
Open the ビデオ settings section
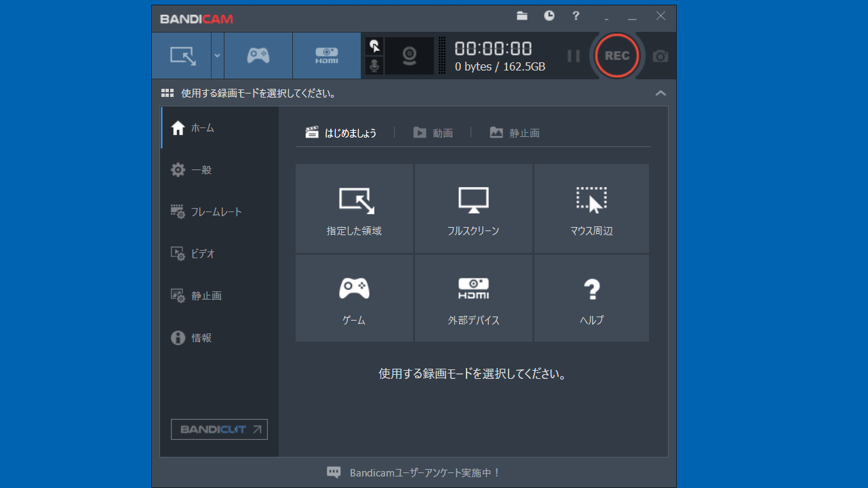pos(220,253)
